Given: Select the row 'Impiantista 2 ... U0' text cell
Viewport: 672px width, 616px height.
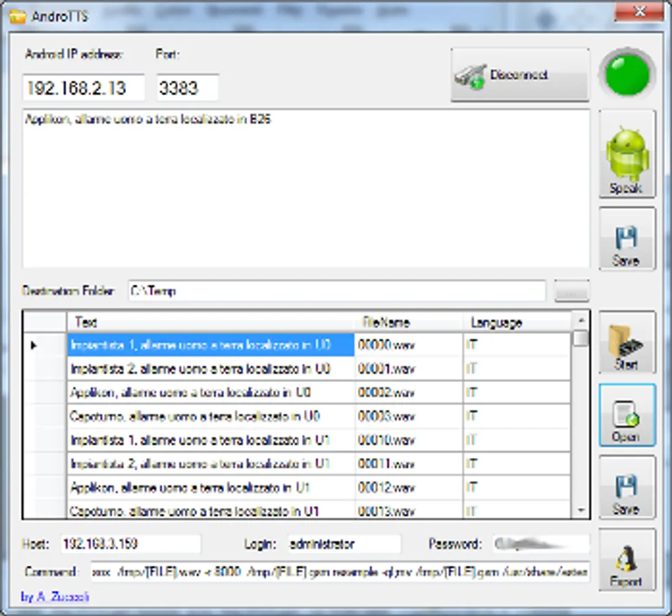Looking at the screenshot, I should click(211, 369).
